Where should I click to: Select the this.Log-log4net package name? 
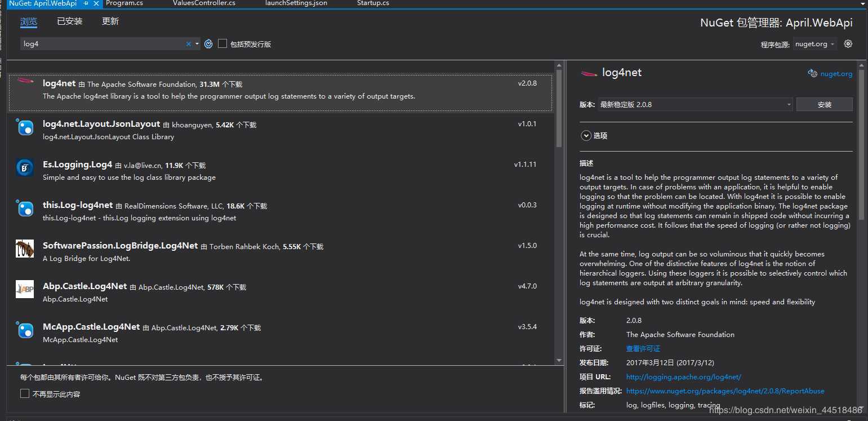[x=78, y=205]
